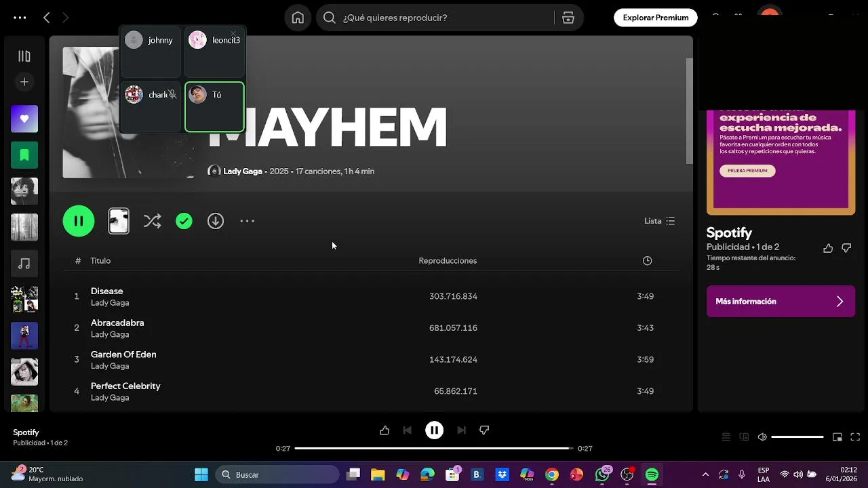Viewport: 868px width, 488px height.
Task: Toggle shuffle for the MAYHEM album
Action: click(x=153, y=221)
